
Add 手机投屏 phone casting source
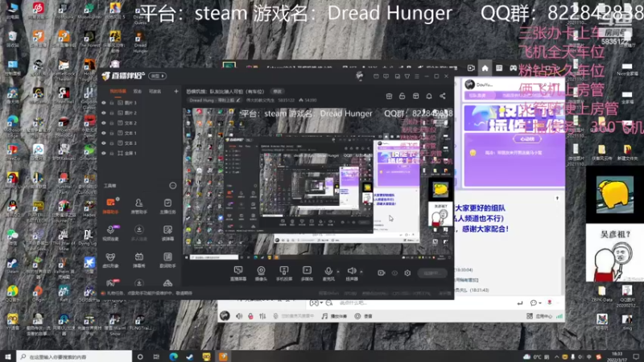[284, 274]
